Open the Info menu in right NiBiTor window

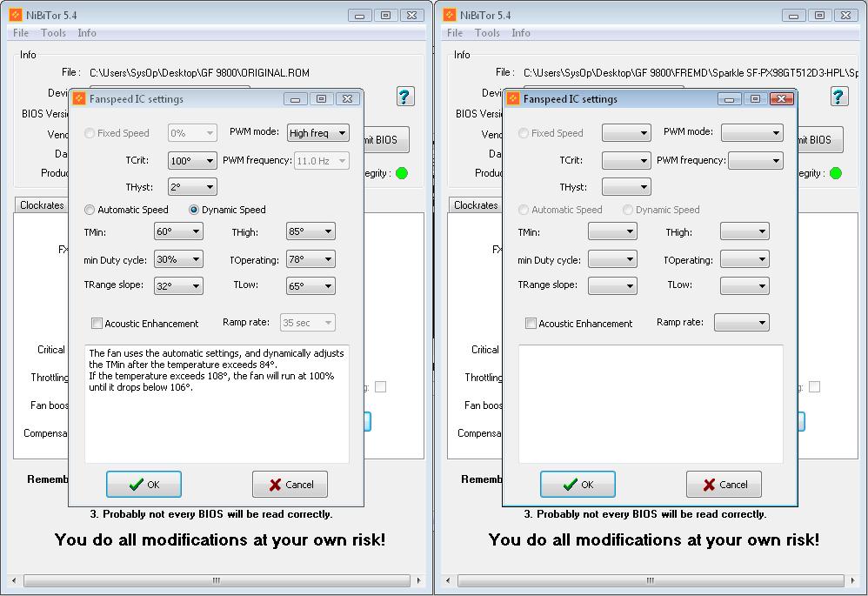click(521, 33)
